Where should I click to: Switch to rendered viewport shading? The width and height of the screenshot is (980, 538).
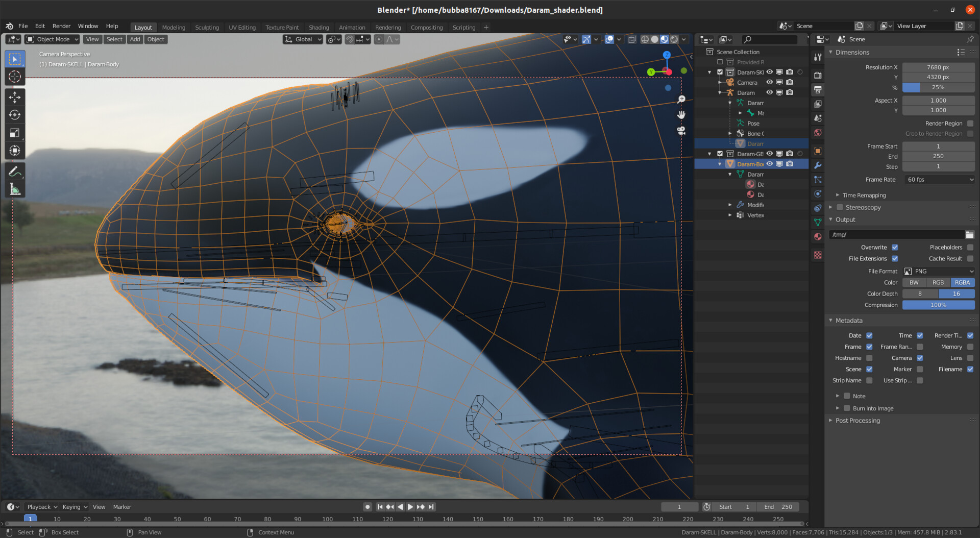674,39
